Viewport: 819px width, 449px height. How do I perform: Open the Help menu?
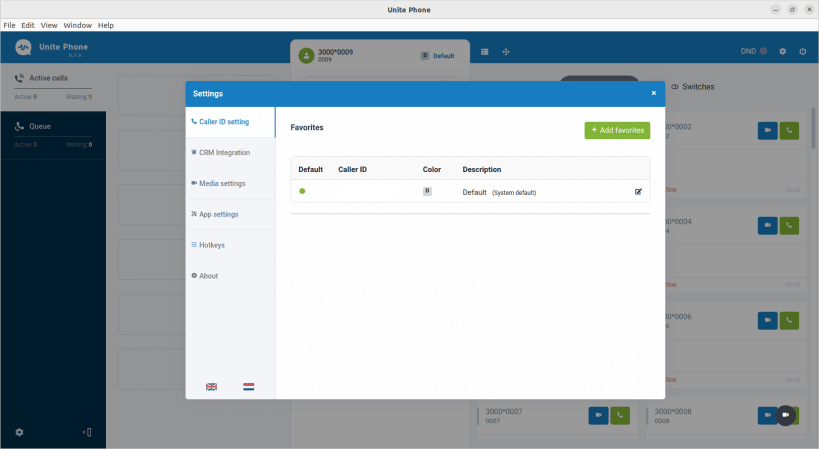[106, 25]
